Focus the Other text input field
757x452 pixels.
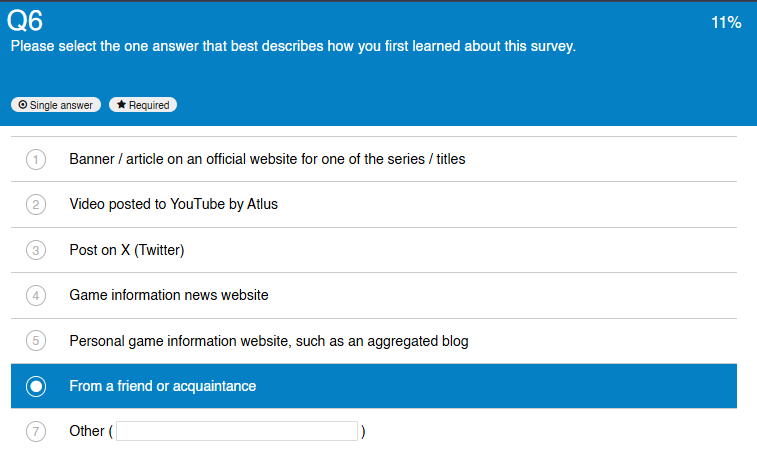tap(237, 431)
